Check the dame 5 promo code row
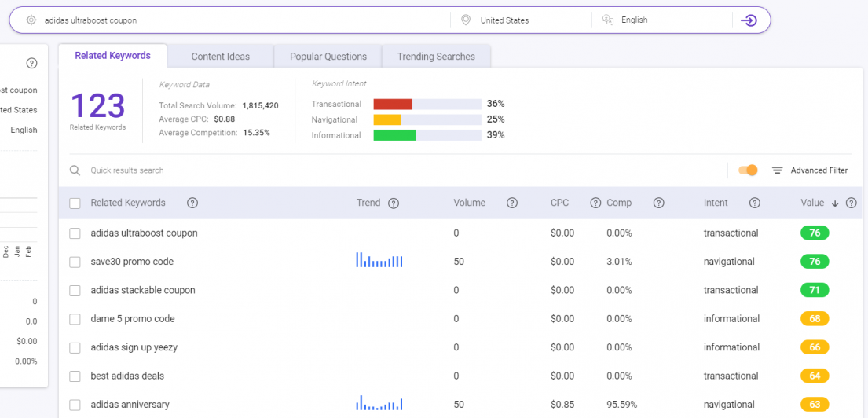 click(75, 320)
